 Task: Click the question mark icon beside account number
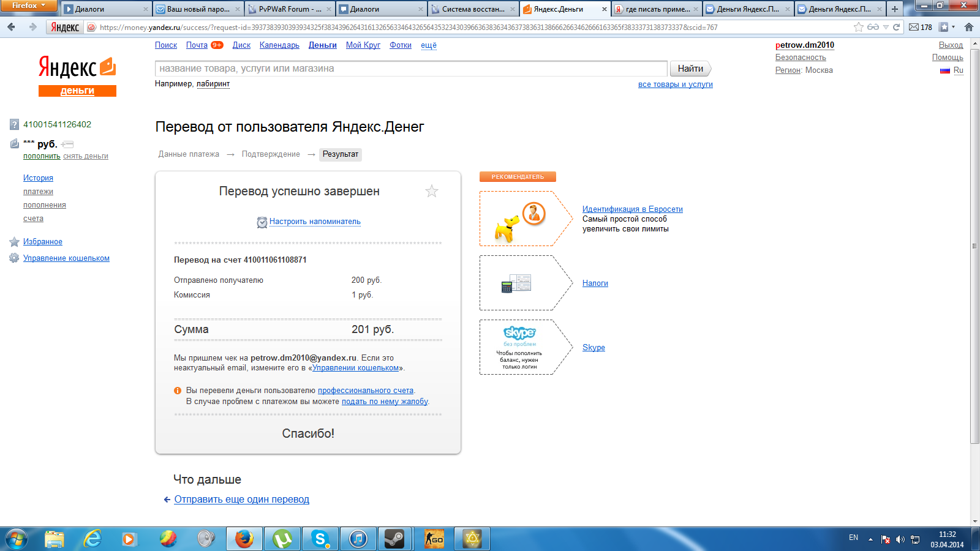[15, 125]
